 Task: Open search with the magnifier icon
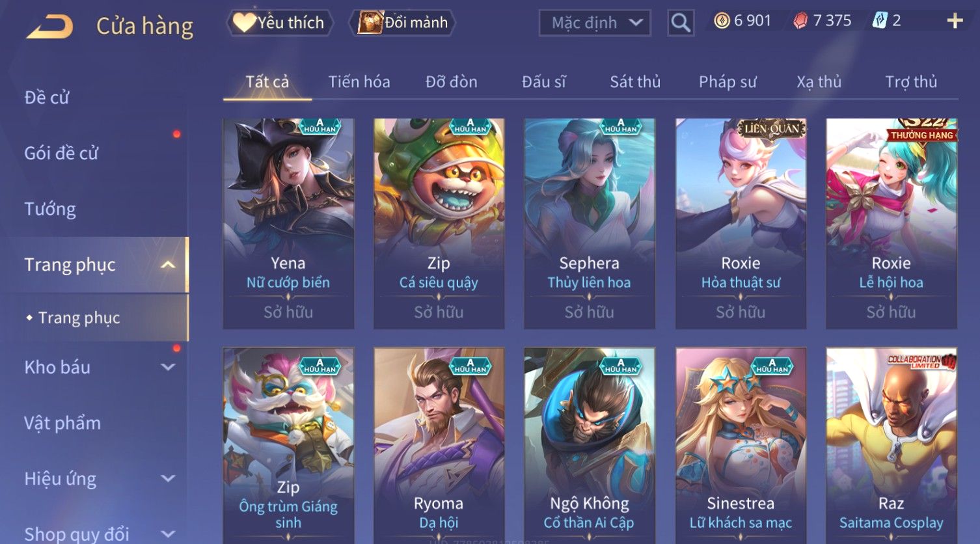[x=681, y=23]
